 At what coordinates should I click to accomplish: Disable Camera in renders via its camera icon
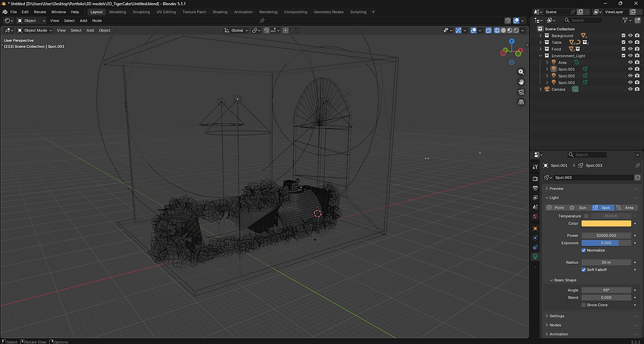coord(637,89)
